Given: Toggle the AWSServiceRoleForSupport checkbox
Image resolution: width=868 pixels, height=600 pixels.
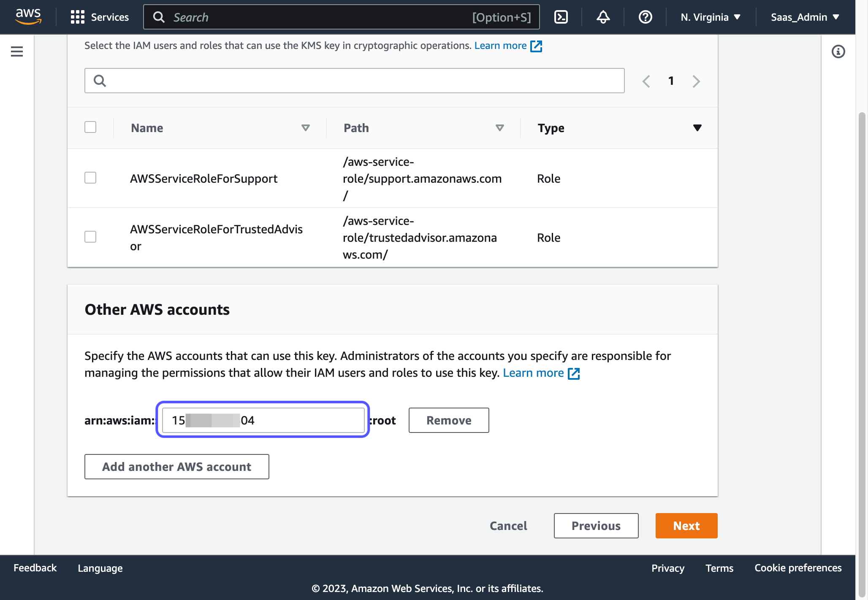Looking at the screenshot, I should (x=90, y=178).
